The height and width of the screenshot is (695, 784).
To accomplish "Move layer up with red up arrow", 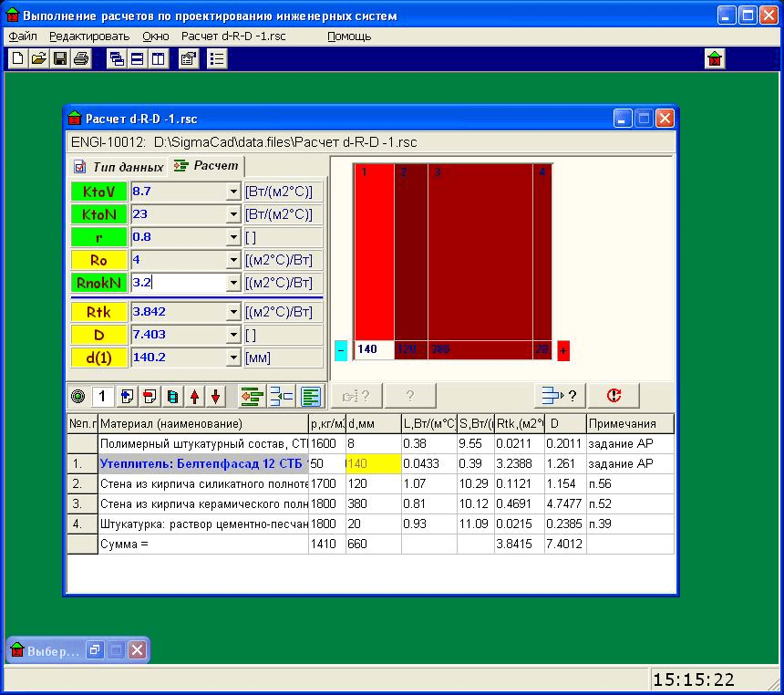I will 194,397.
